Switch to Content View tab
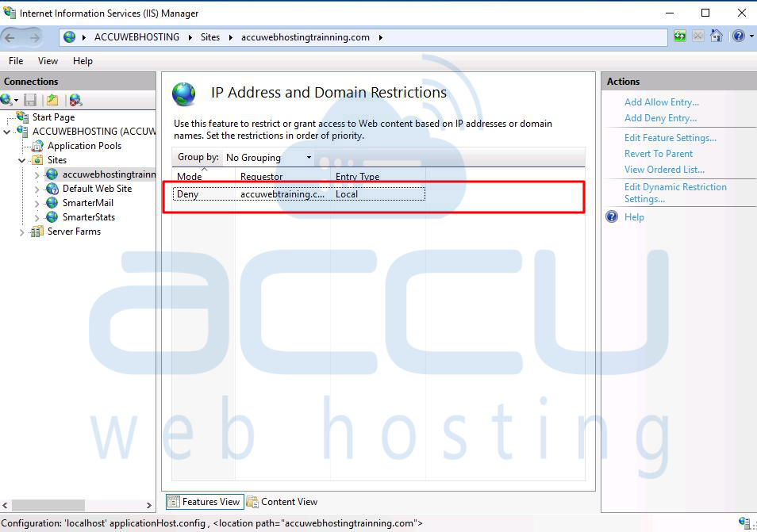 coord(282,502)
